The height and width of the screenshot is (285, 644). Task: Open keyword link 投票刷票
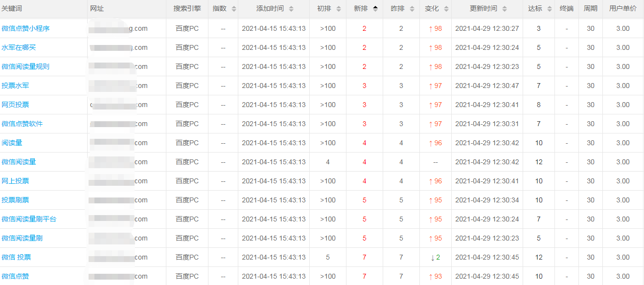pos(15,200)
